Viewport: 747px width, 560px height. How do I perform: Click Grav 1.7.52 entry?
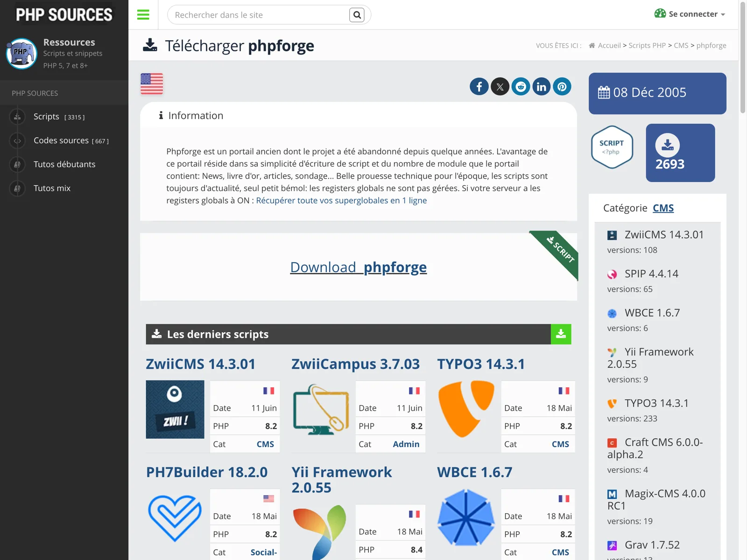(x=652, y=545)
